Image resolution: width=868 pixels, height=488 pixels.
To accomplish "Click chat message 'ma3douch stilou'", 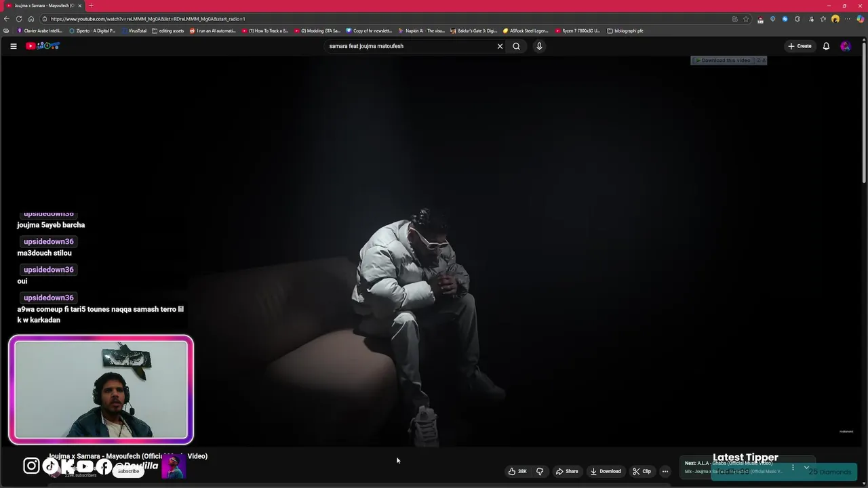I will [44, 253].
